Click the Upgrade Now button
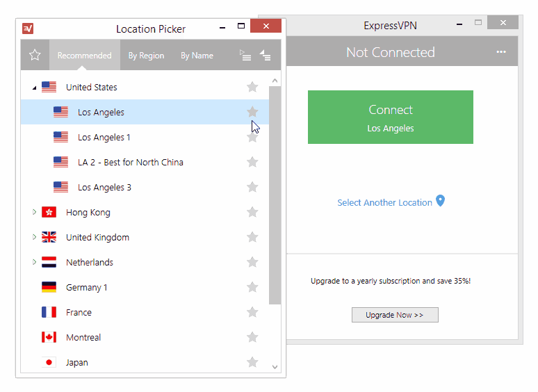 click(395, 315)
